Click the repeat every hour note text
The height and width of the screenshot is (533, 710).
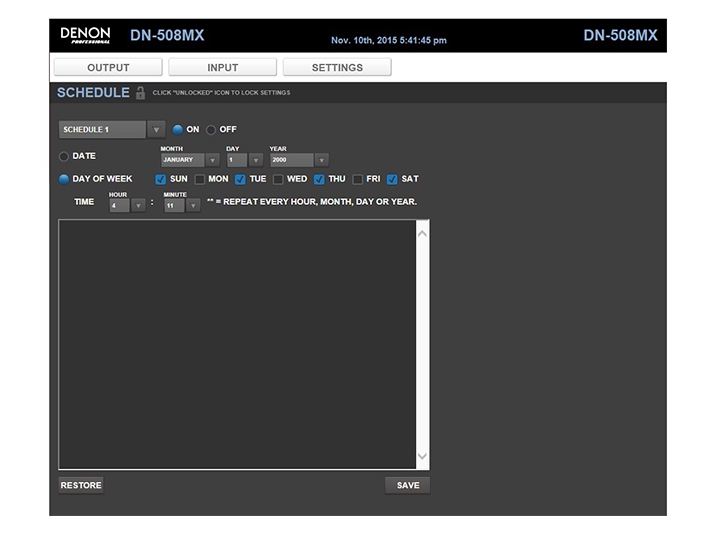[x=312, y=202]
